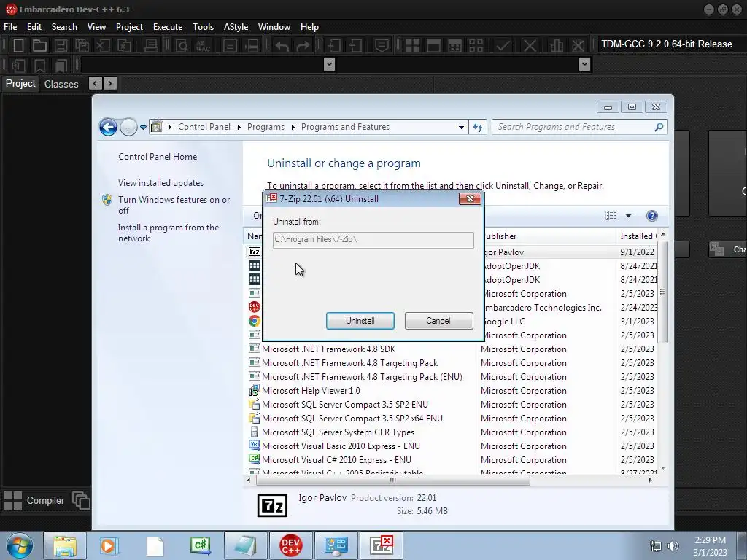
Task: Open the first class browser dropdown in toolbar
Action: pyautogui.click(x=329, y=64)
